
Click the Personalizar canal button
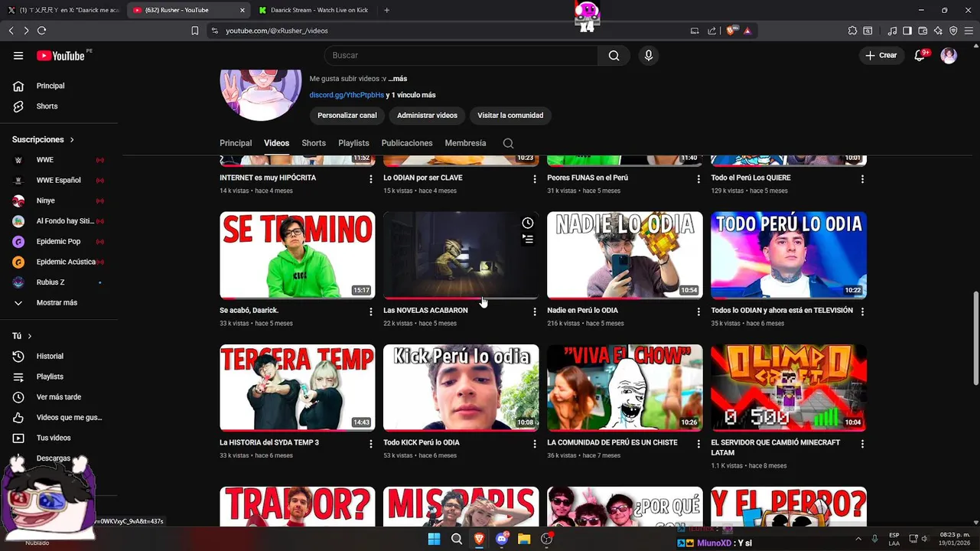[347, 116]
